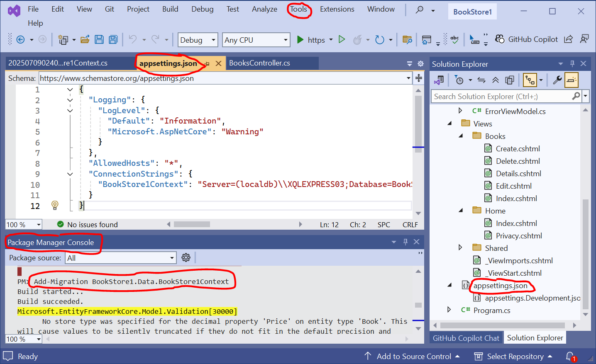Open the Extensions menu

337,9
